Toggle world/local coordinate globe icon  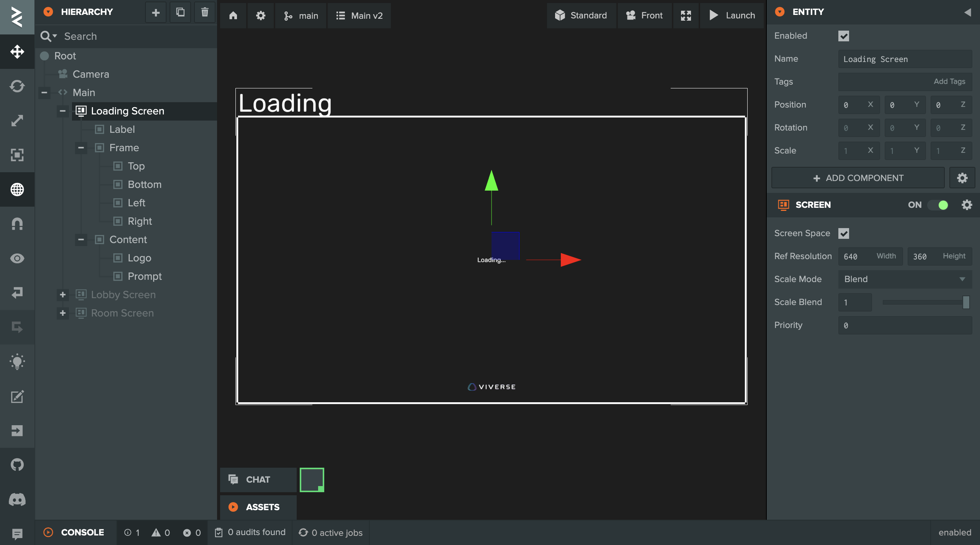click(x=17, y=189)
